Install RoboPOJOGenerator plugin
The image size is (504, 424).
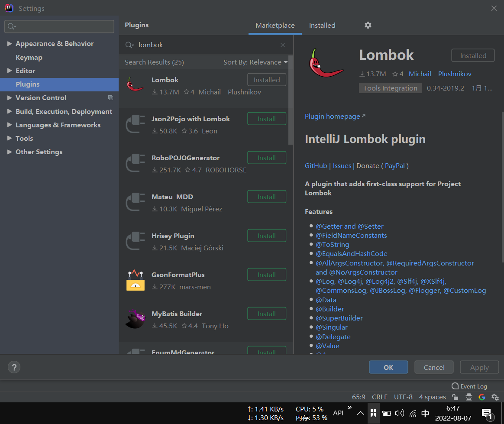pos(266,158)
